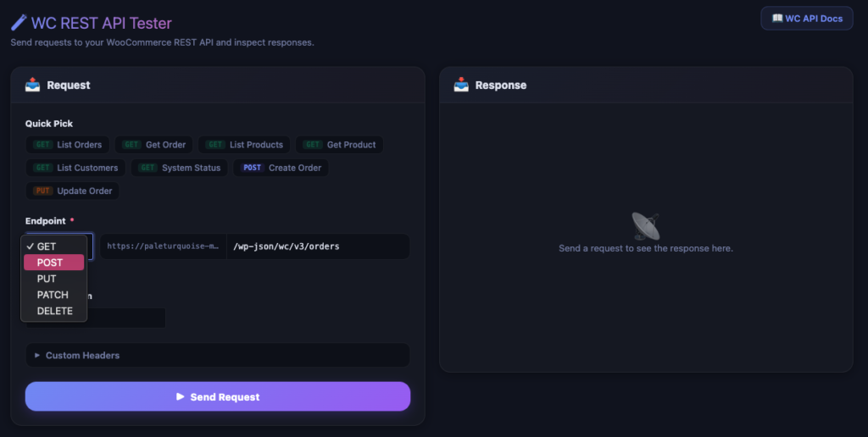Select DELETE from the method list
Viewport: 868px width, 437px height.
tap(53, 310)
